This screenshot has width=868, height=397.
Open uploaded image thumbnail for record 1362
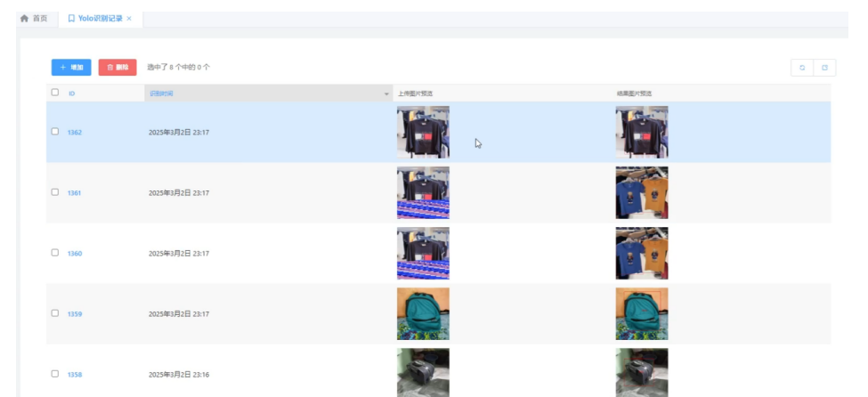point(423,133)
